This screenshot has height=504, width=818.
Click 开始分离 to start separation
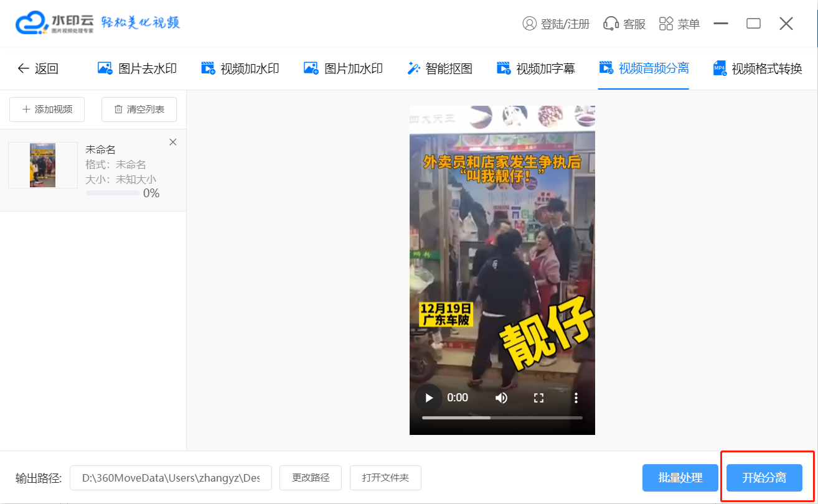(764, 478)
